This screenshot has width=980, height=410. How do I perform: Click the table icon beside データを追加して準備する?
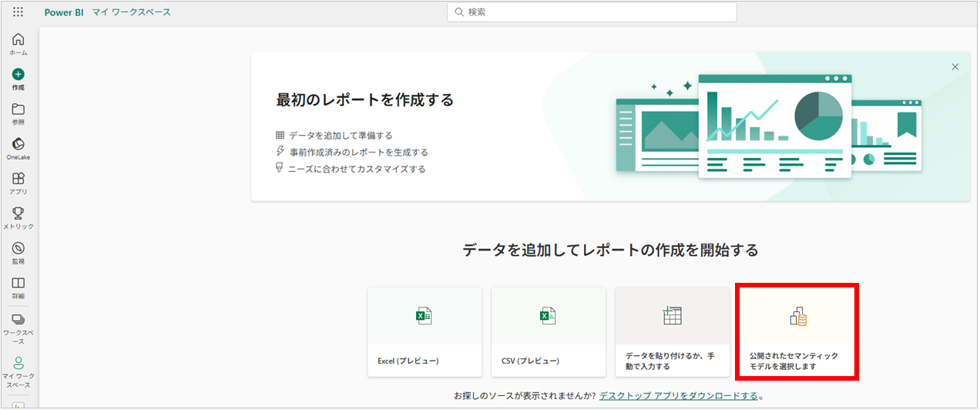tap(280, 136)
